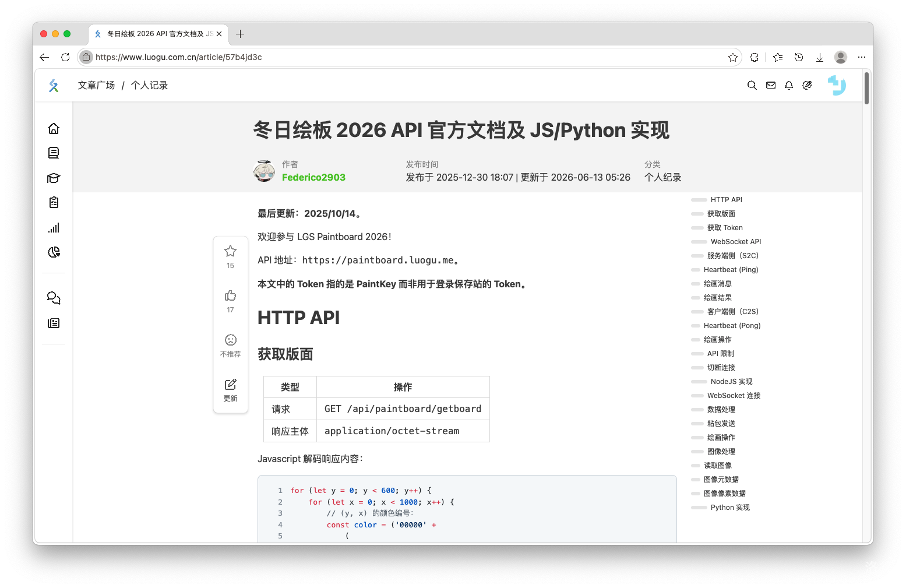Screen dimensions: 906x588
Task: Jump to Heartbeat (Ping) in outline
Action: 731,270
